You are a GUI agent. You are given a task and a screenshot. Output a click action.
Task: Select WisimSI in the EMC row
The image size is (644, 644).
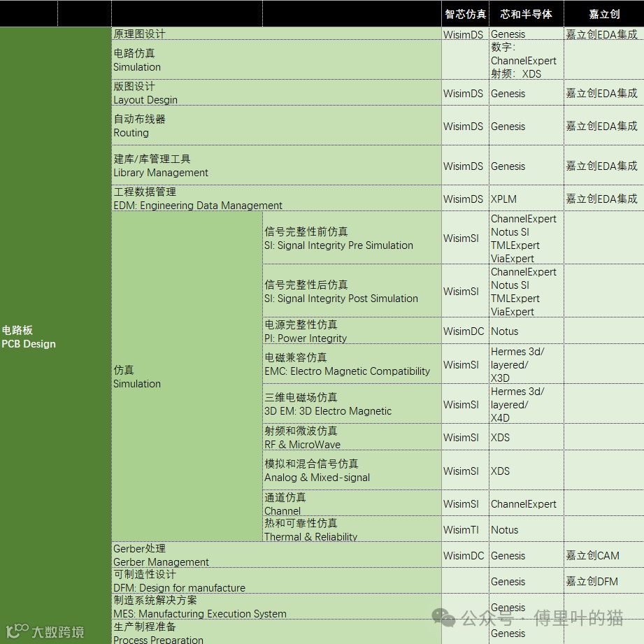click(x=464, y=364)
